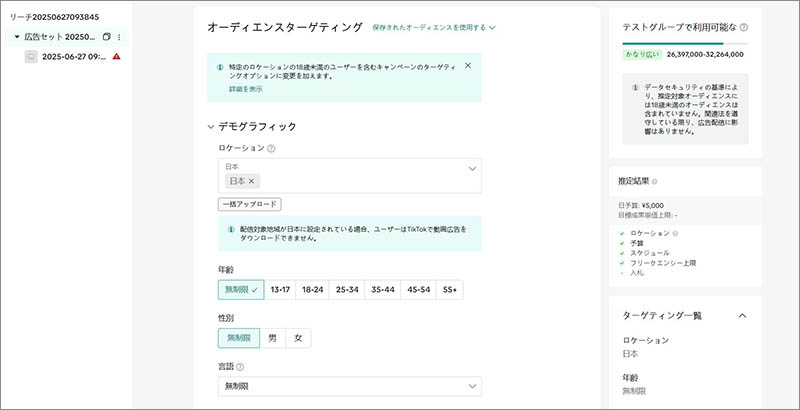Image resolution: width=800 pixels, height=410 pixels.
Task: Click the red warning triangle icon
Action: (116, 56)
